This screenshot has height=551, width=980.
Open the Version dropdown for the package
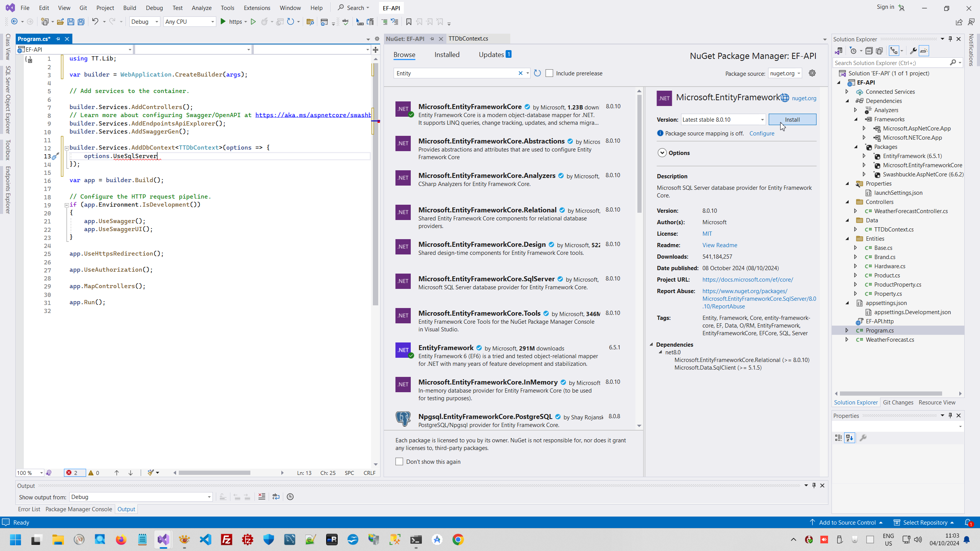(x=762, y=120)
